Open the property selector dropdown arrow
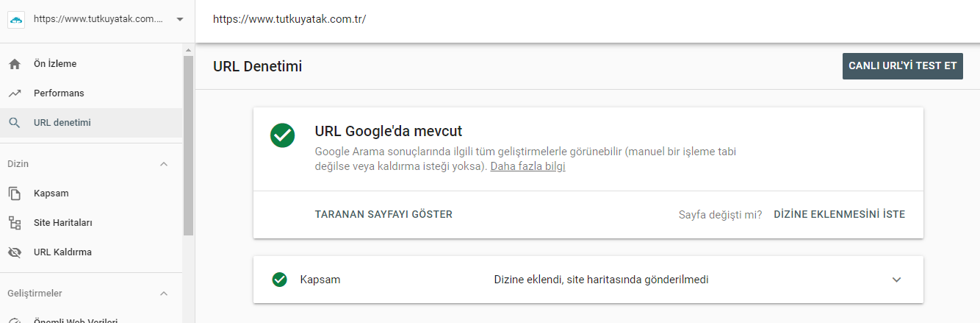This screenshot has width=980, height=323. 180,20
